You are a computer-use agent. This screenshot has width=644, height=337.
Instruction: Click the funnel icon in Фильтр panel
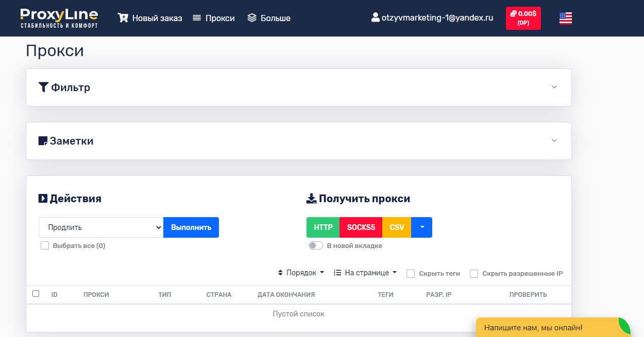coord(43,87)
